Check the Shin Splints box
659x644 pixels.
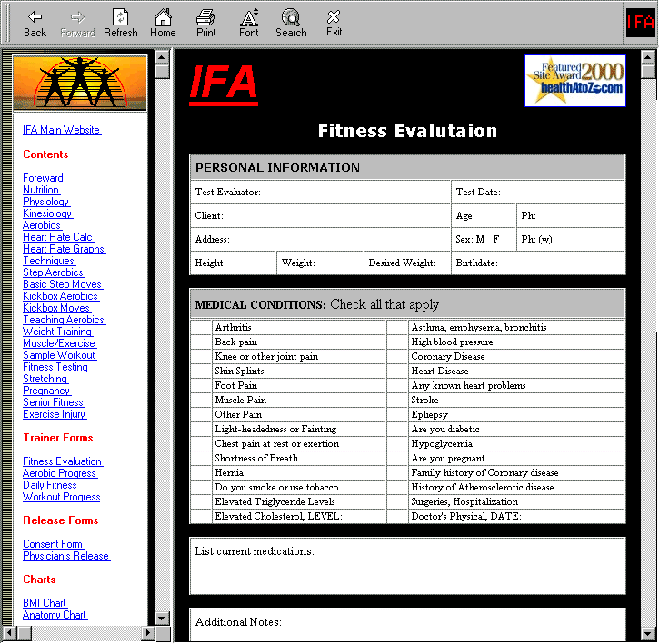pyautogui.click(x=201, y=371)
